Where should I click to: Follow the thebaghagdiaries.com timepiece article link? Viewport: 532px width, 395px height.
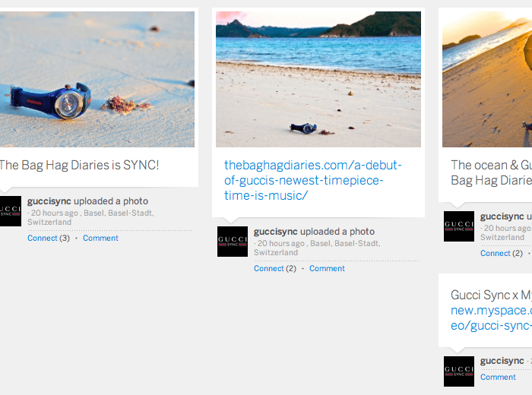coord(312,180)
